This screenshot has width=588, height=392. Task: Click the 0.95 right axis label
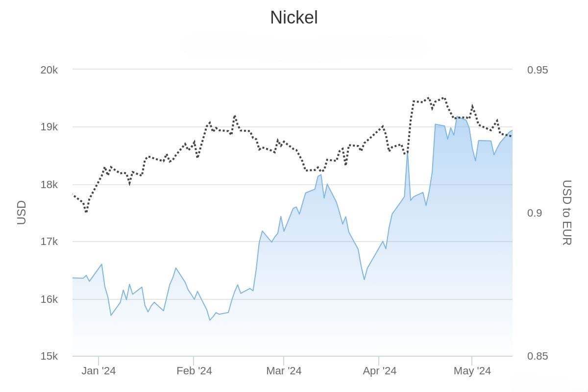tap(538, 70)
